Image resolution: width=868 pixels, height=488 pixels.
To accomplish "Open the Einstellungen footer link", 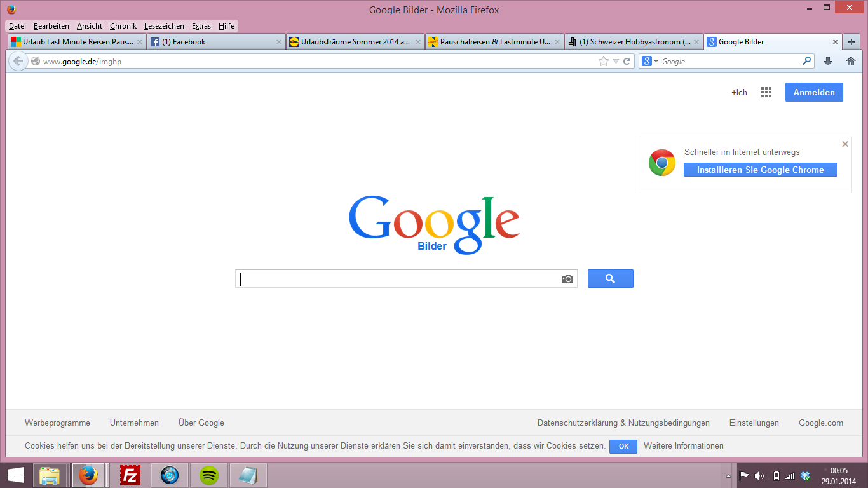I will [x=754, y=423].
